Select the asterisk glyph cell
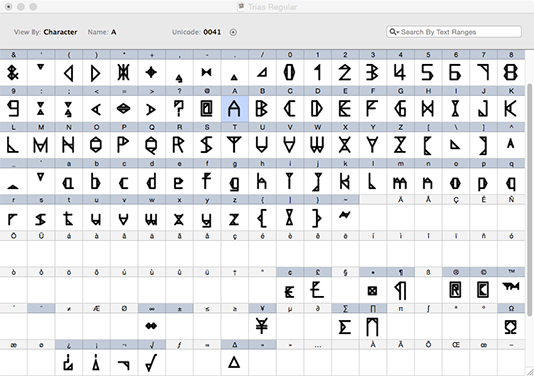Viewport: 534px width, 376px height. pyautogui.click(x=124, y=73)
